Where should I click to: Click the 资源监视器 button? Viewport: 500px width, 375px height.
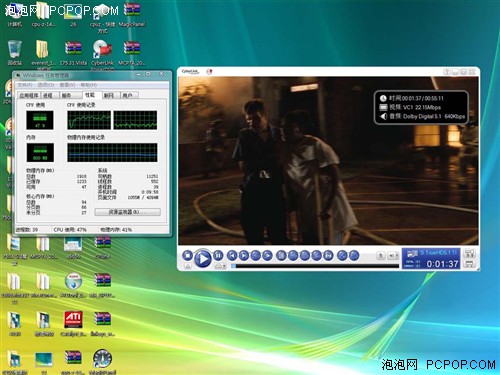pos(127,212)
